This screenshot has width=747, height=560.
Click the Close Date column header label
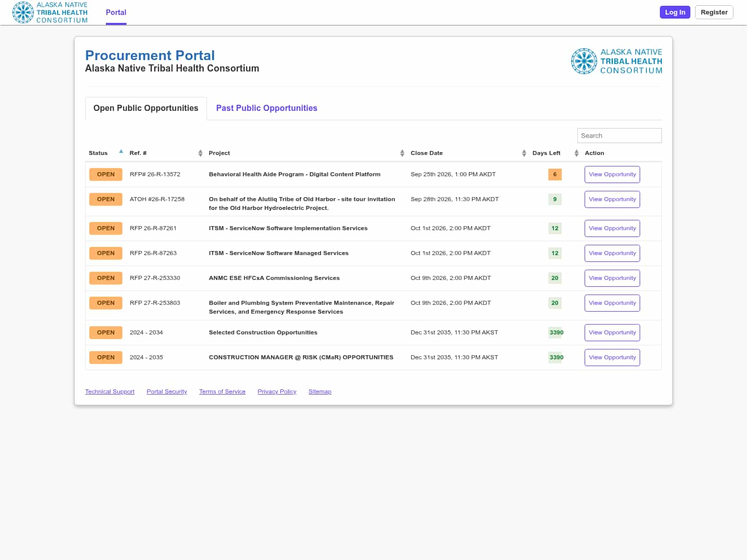tap(427, 153)
